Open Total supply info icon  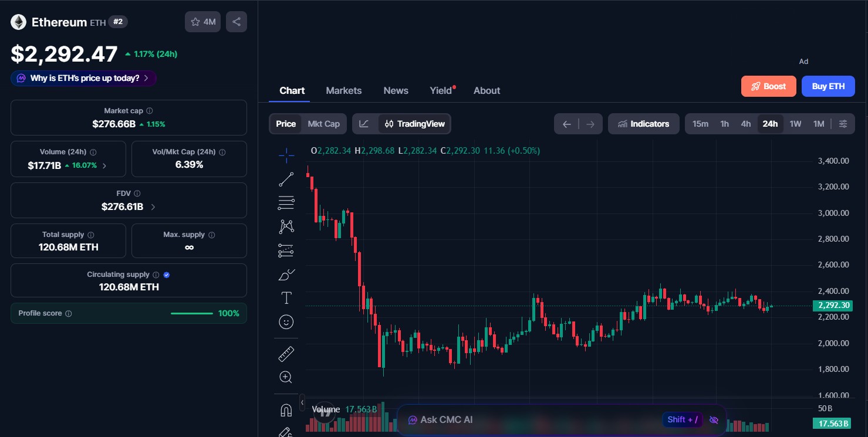point(91,235)
